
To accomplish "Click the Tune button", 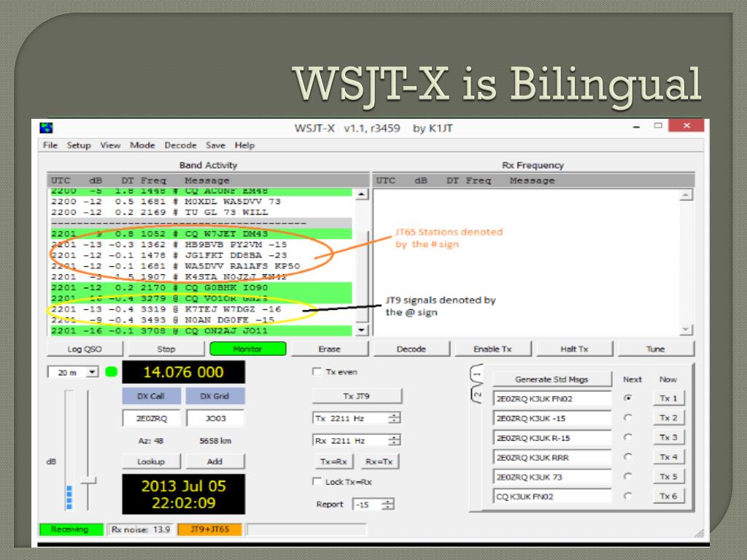I will (x=656, y=349).
